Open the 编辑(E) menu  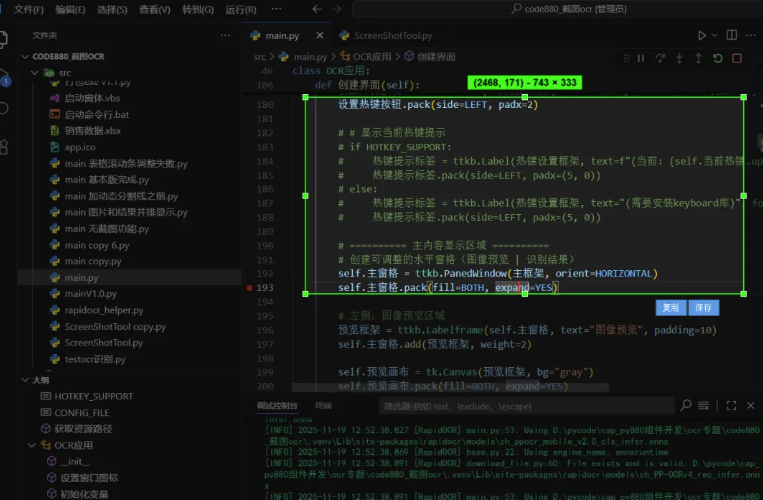point(70,9)
